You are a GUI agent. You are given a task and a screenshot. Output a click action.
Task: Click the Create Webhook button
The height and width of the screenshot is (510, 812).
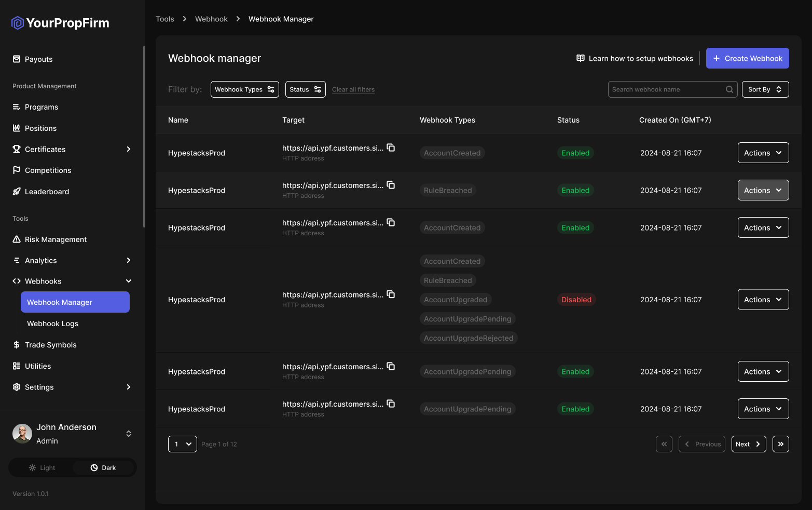pyautogui.click(x=747, y=58)
